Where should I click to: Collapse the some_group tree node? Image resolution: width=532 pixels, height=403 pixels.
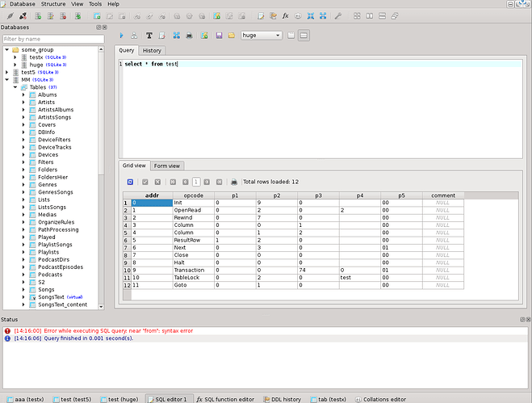coord(6,49)
